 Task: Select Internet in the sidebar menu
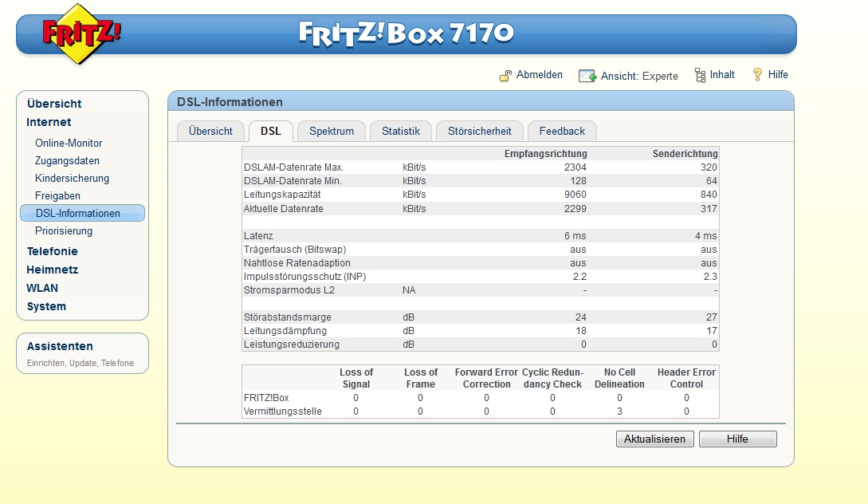point(49,122)
